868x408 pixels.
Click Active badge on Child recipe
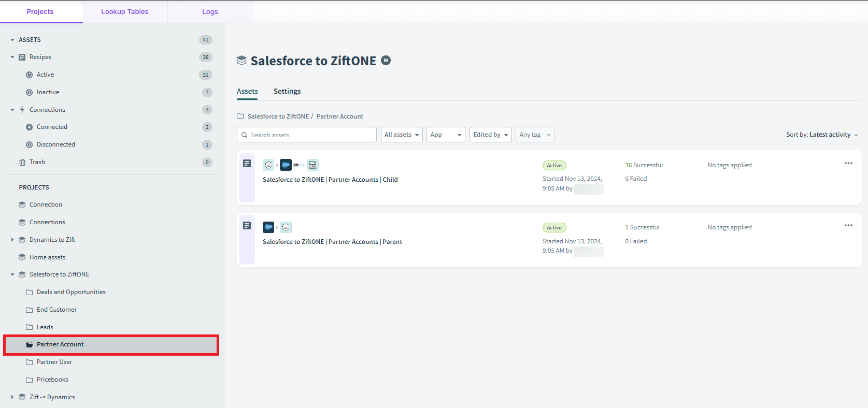[554, 166]
